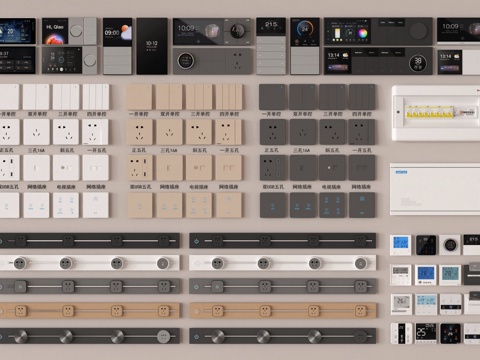Click the white four-button smart touch switch
The height and width of the screenshot is (360, 480).
(x=66, y=205)
